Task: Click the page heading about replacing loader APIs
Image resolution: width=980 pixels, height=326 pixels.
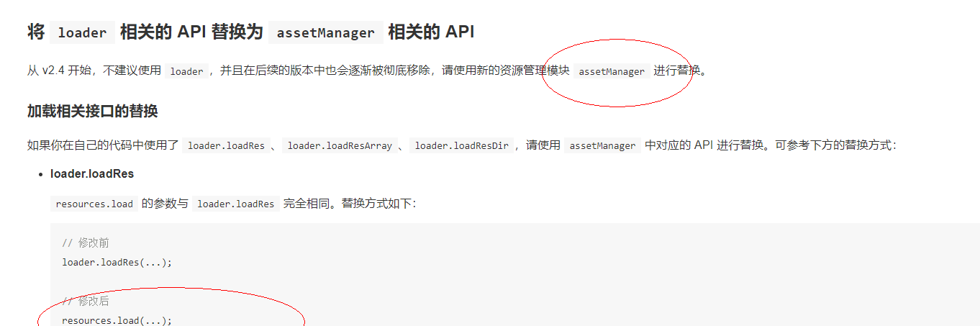Action: pos(250,32)
